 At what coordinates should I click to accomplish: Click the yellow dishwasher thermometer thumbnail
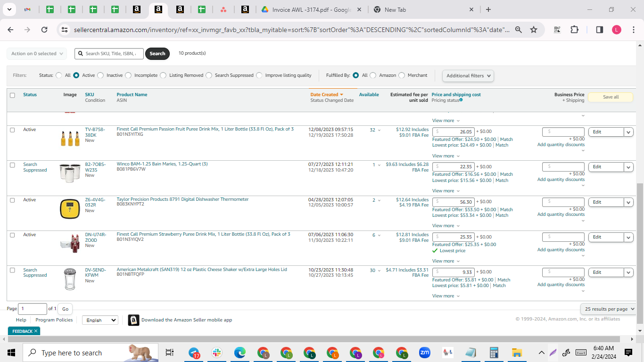(x=70, y=209)
